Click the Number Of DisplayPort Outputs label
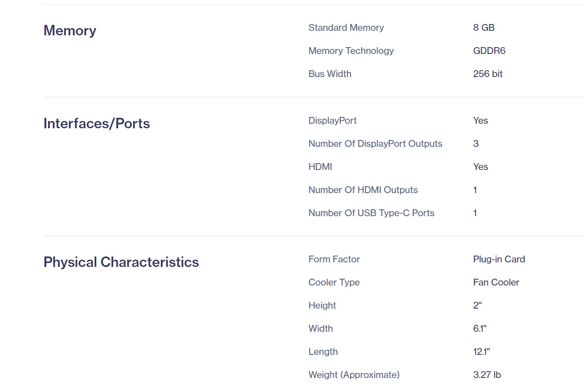Screen dimensions: 584x392 [x=375, y=144]
